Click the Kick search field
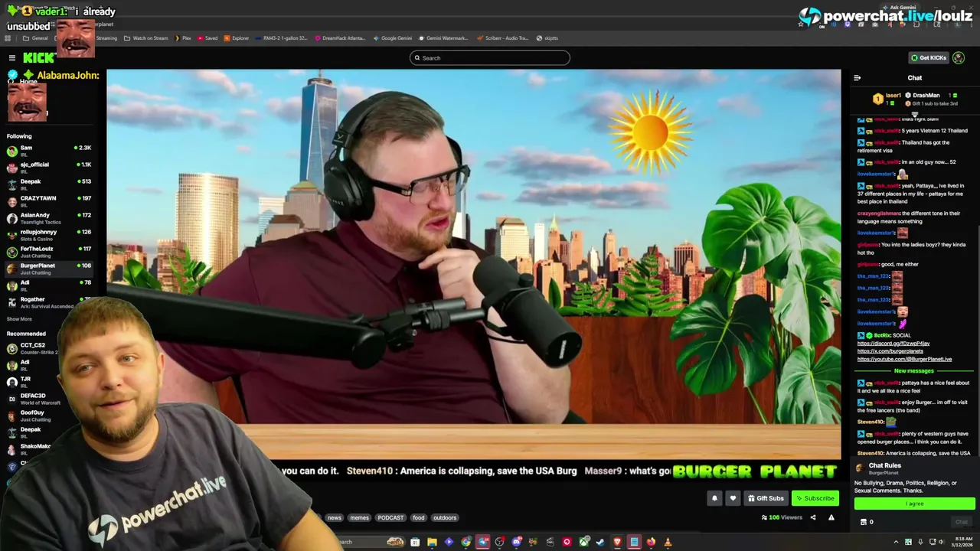The height and width of the screenshot is (551, 980). pos(490,57)
